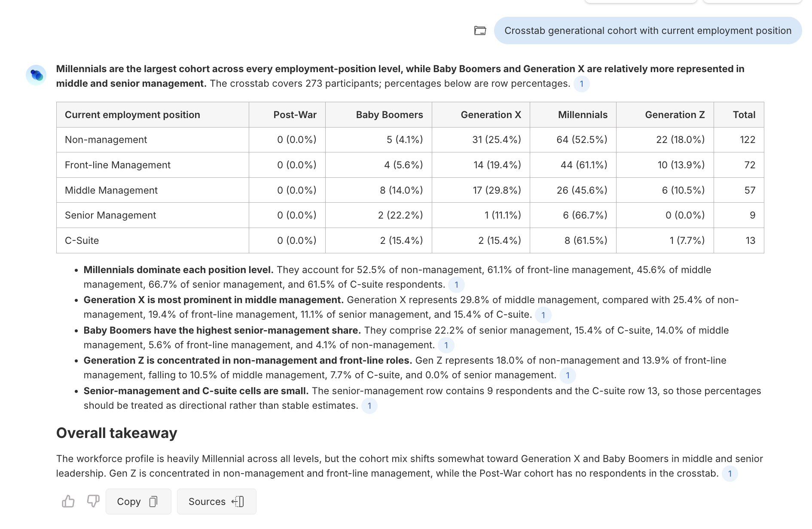
Task: Click the Total column header
Action: pos(744,115)
